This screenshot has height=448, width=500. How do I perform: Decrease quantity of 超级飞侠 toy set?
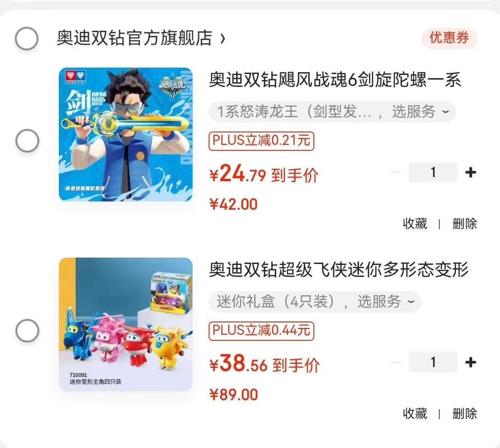[396, 362]
